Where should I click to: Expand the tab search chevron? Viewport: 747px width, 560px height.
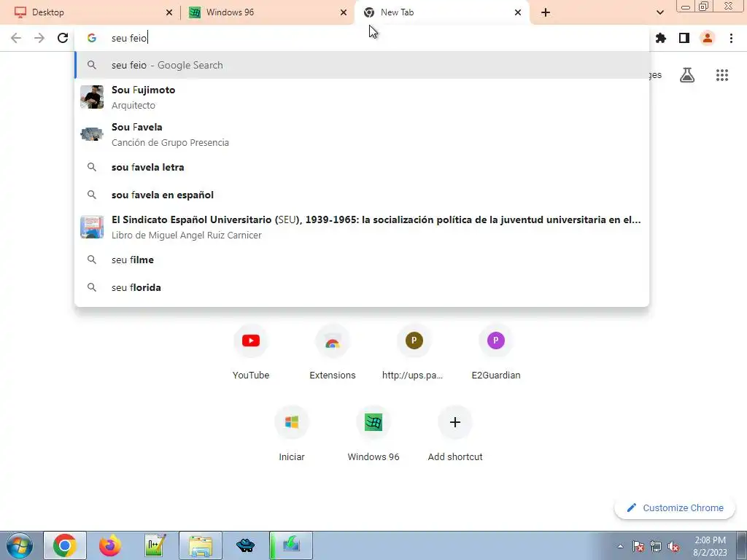click(659, 12)
